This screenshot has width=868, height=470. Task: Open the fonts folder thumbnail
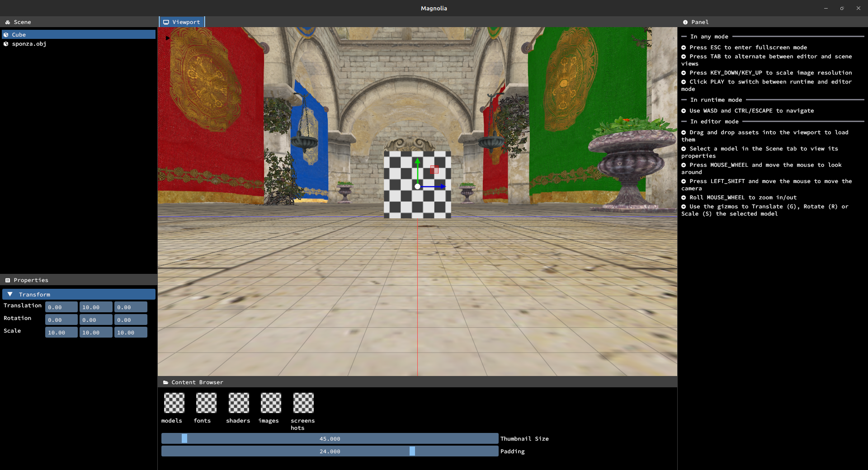point(206,403)
